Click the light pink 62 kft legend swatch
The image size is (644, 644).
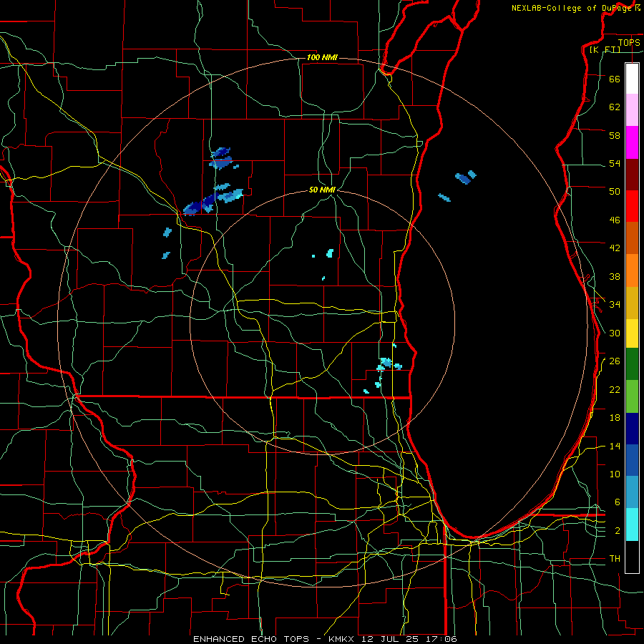[x=632, y=110]
